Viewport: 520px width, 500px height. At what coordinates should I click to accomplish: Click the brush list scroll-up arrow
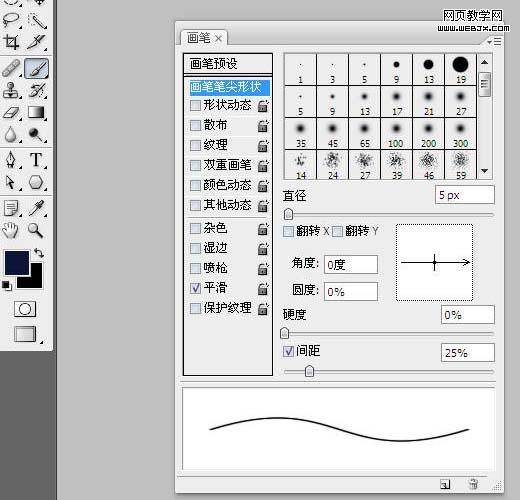point(485,62)
